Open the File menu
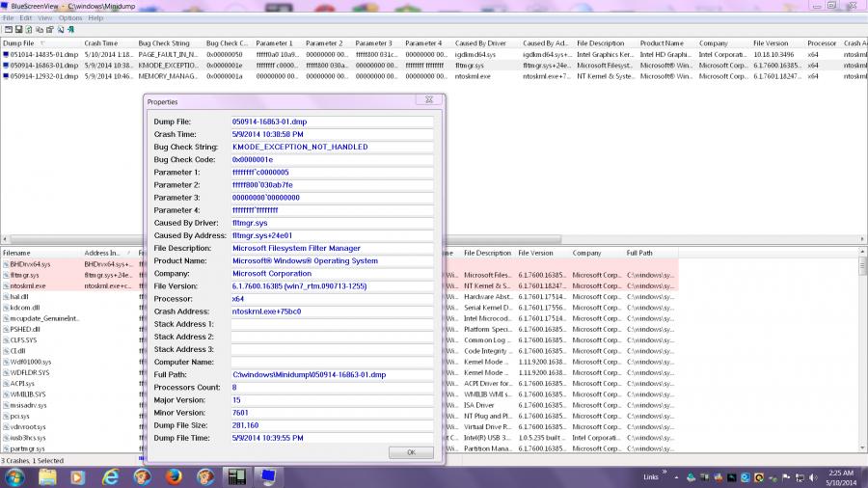The height and width of the screenshot is (488, 868). pos(9,18)
